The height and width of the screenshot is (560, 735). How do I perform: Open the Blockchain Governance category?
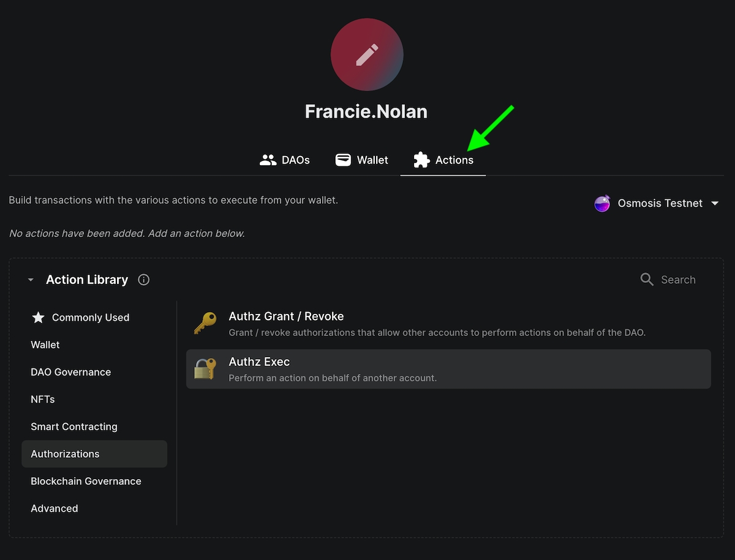(86, 481)
